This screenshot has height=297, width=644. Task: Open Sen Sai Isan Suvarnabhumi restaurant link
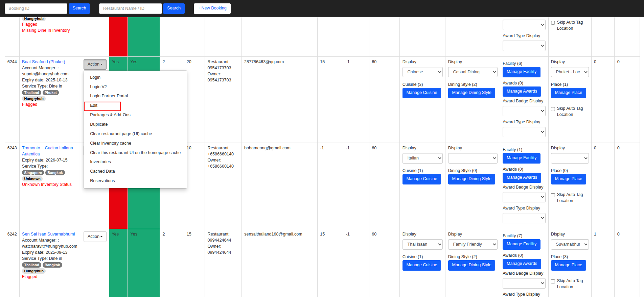point(48,234)
